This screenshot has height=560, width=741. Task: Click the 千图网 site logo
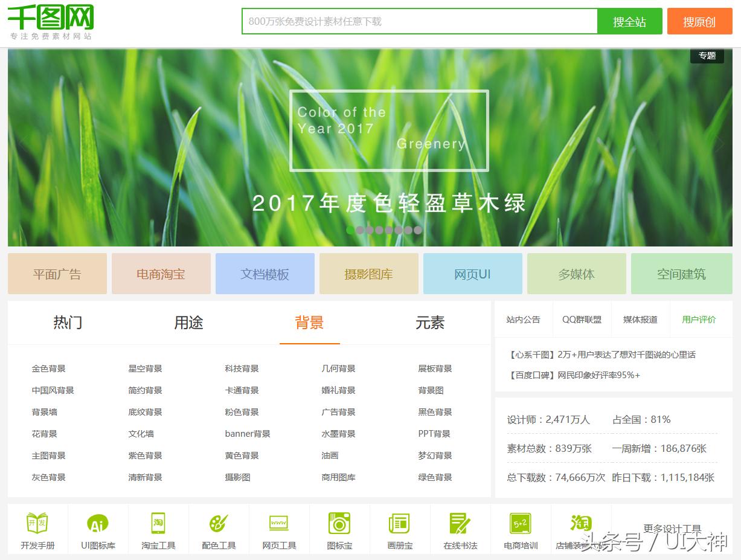click(51, 19)
